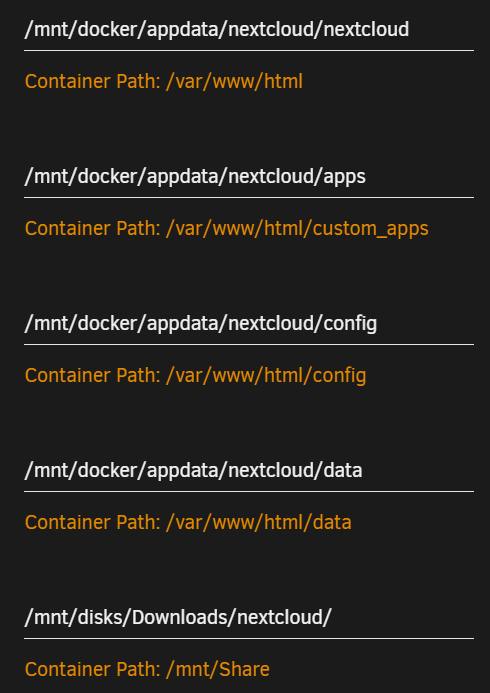Click the /mnt/docker/appdata/nextcloud/nextcloud host path field
Image resolution: width=490 pixels, height=693 pixels.
point(249,30)
